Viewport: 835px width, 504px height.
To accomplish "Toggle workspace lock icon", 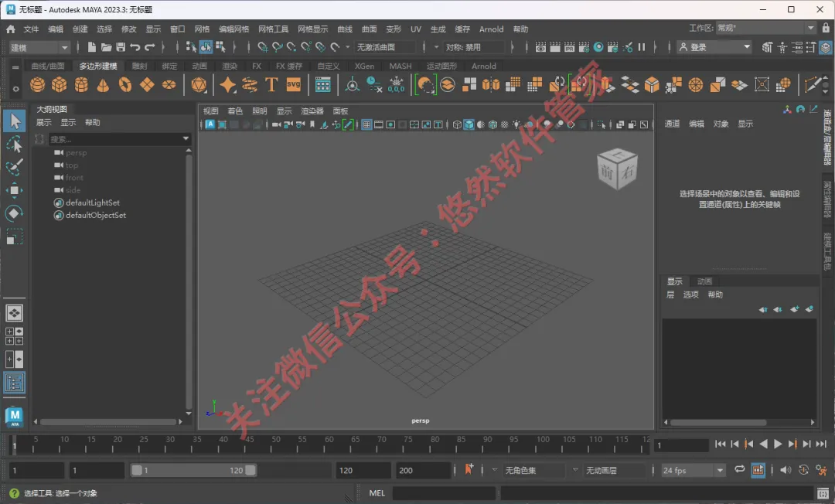I will click(826, 28).
